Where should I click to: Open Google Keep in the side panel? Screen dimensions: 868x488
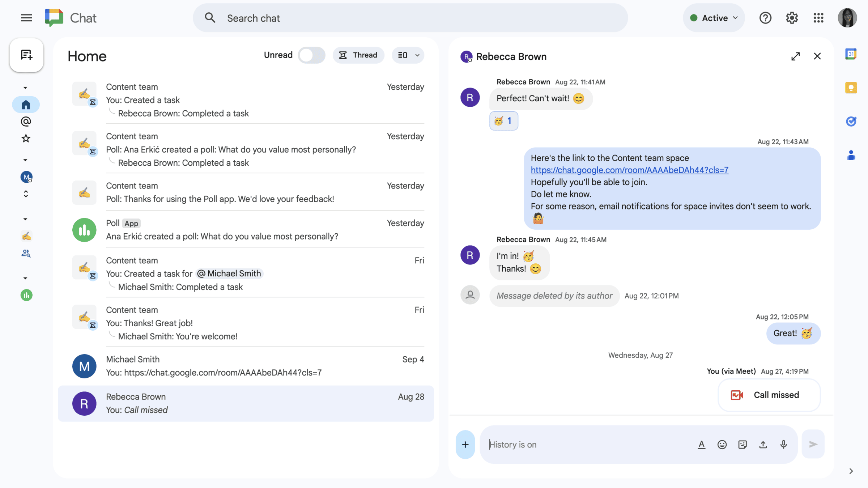pyautogui.click(x=851, y=88)
